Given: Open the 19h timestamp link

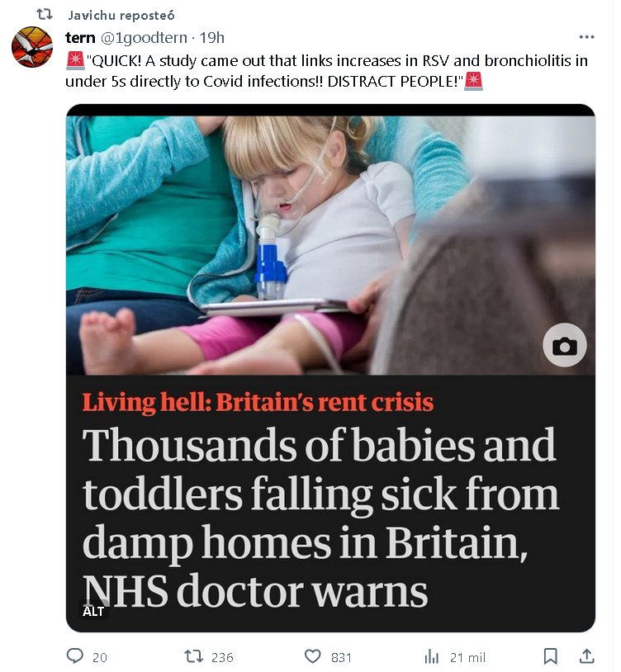Looking at the screenshot, I should [212, 38].
